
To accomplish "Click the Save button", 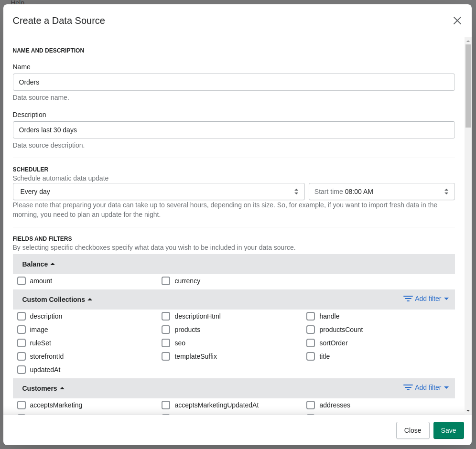I will click(448, 430).
